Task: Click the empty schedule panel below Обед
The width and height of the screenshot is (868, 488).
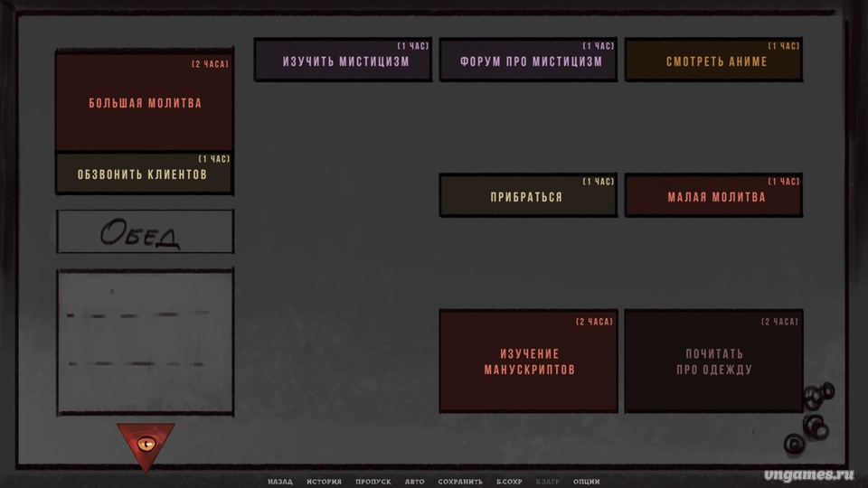Action: point(145,342)
